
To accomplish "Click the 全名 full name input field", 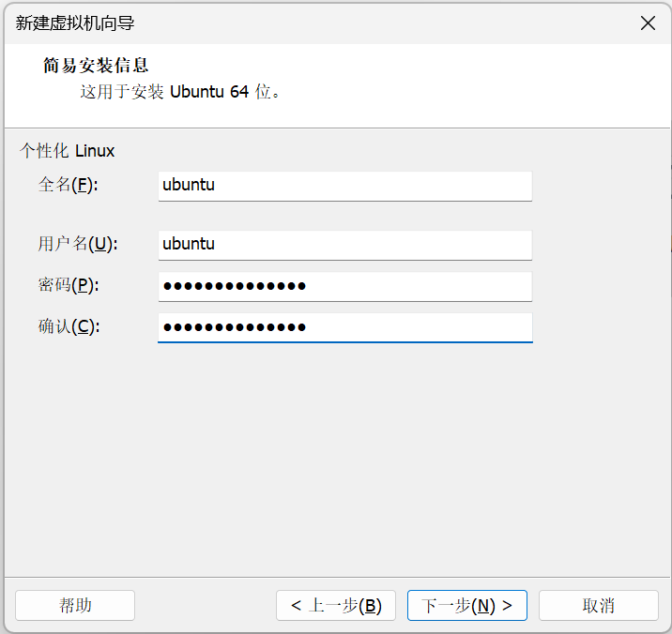I will 344,185.
